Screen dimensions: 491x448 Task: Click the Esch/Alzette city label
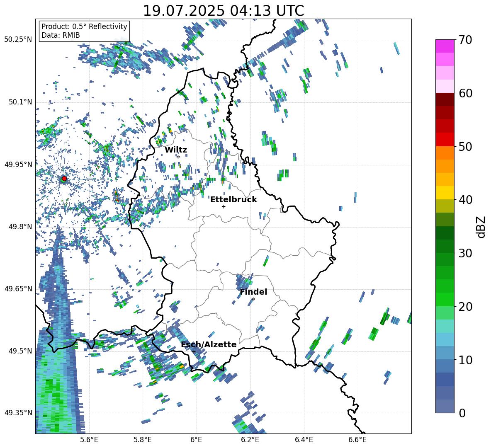click(209, 345)
